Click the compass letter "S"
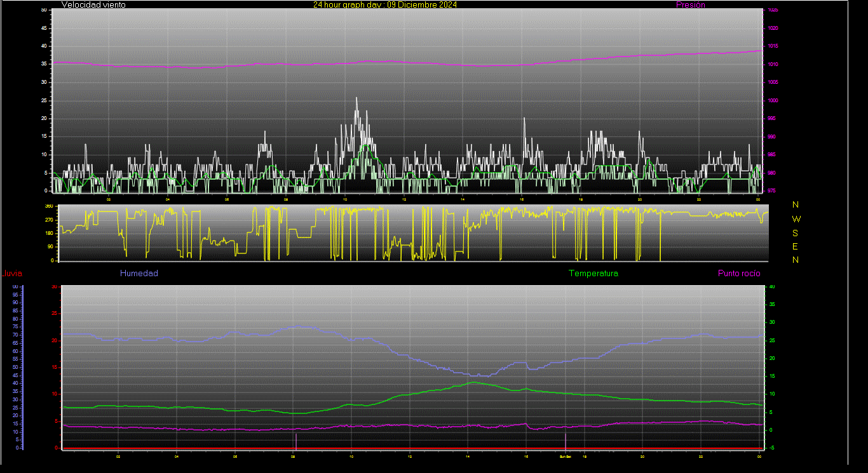The width and height of the screenshot is (868, 473). point(796,233)
